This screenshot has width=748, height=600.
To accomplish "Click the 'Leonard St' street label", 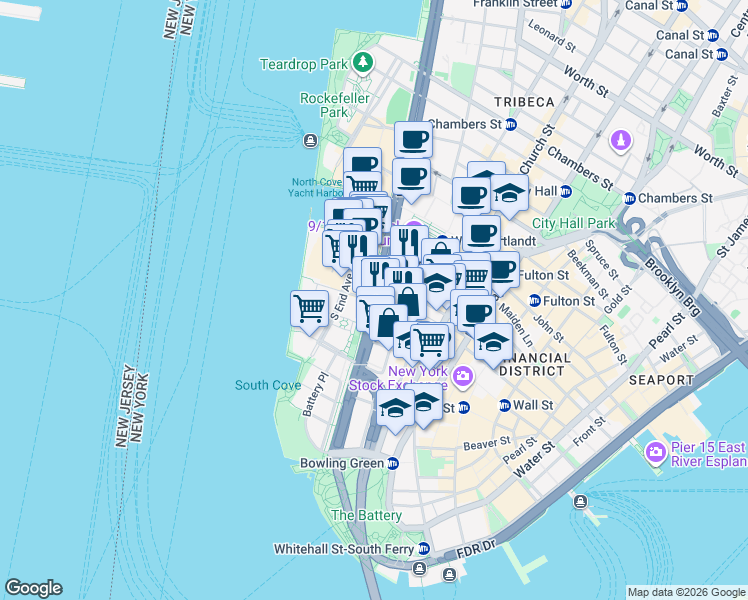I will (552, 36).
